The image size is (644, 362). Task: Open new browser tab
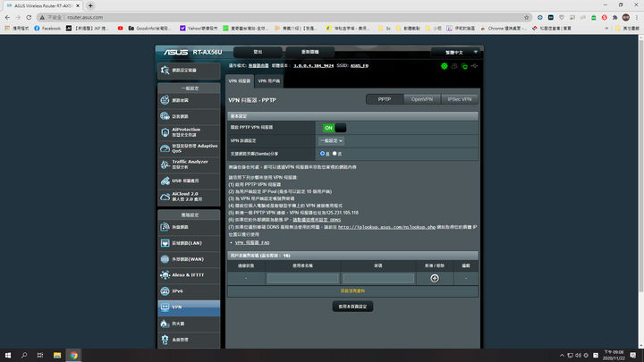pyautogui.click(x=90, y=5)
